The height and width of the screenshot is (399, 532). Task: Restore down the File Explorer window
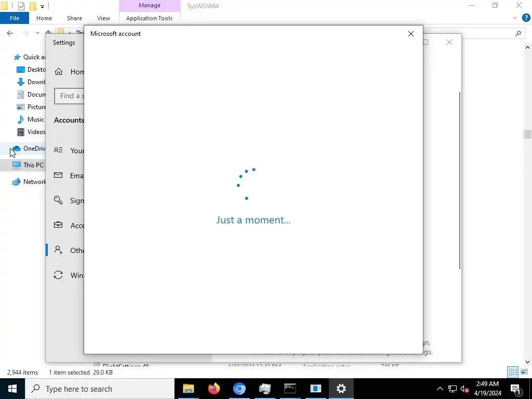click(495, 5)
